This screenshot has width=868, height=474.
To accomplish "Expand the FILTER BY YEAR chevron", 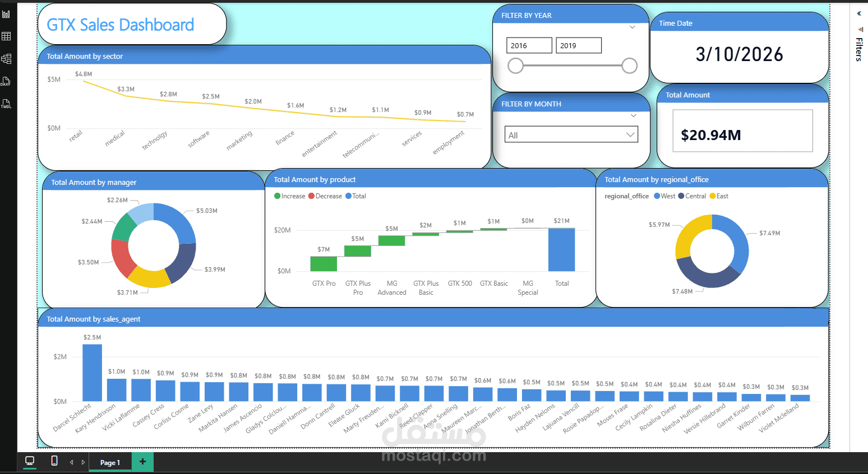I will (x=632, y=27).
